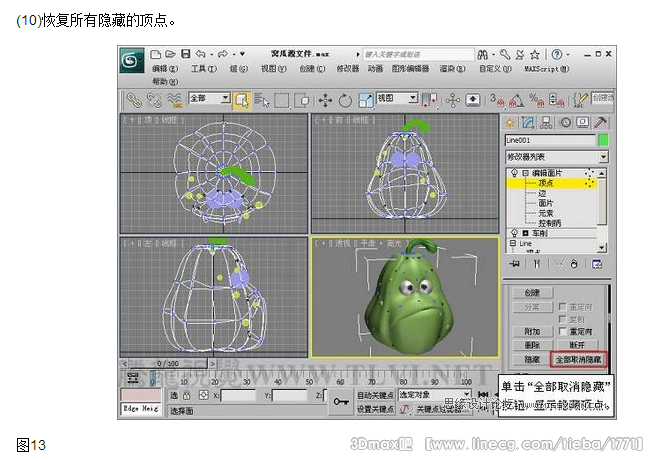This screenshot has width=672, height=461.
Task: Toggle the 3D Snaps icon
Action: (497, 101)
